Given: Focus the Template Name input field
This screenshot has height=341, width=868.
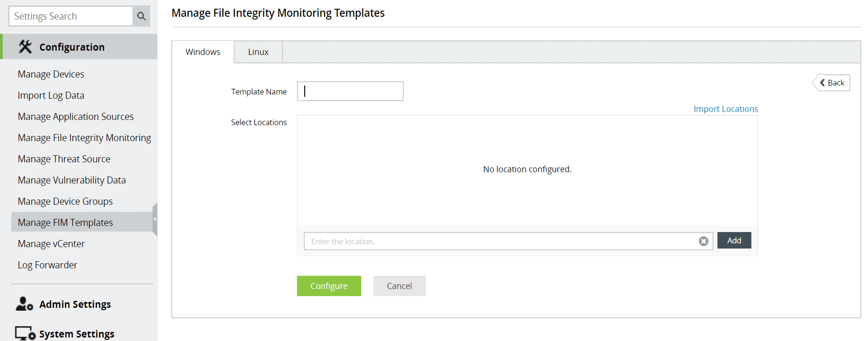Looking at the screenshot, I should pyautogui.click(x=350, y=91).
